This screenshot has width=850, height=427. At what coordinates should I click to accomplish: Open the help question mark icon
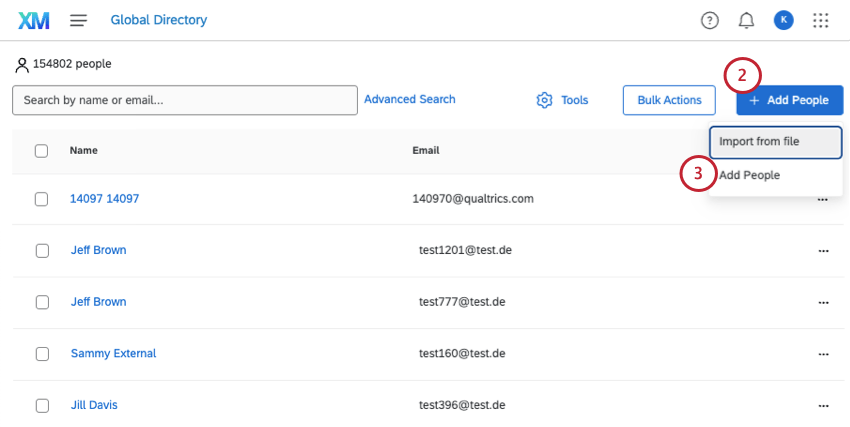point(710,20)
